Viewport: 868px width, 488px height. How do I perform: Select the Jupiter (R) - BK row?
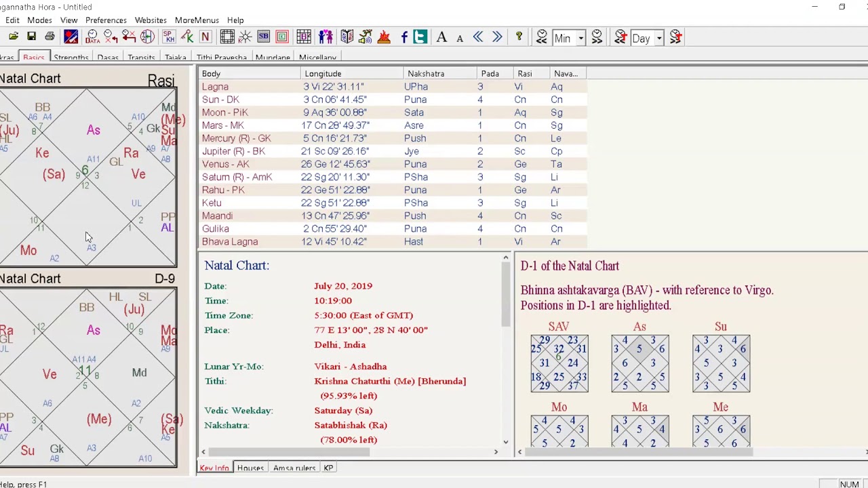click(393, 151)
